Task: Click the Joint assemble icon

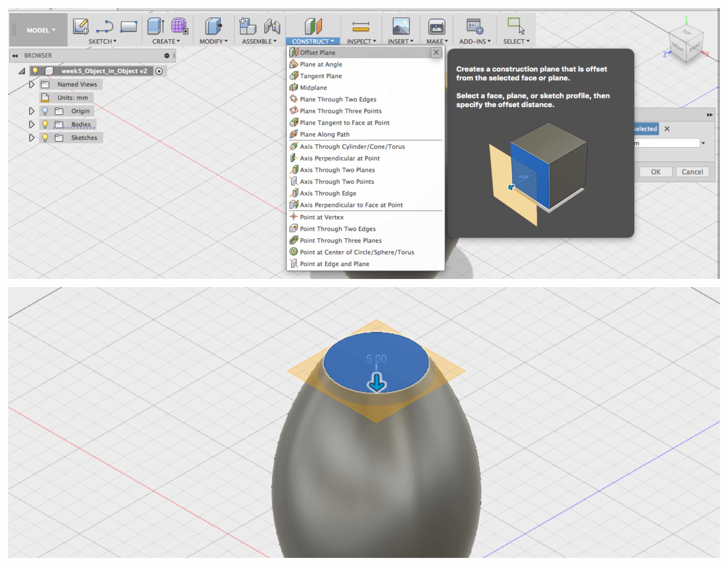Action: pyautogui.click(x=272, y=26)
